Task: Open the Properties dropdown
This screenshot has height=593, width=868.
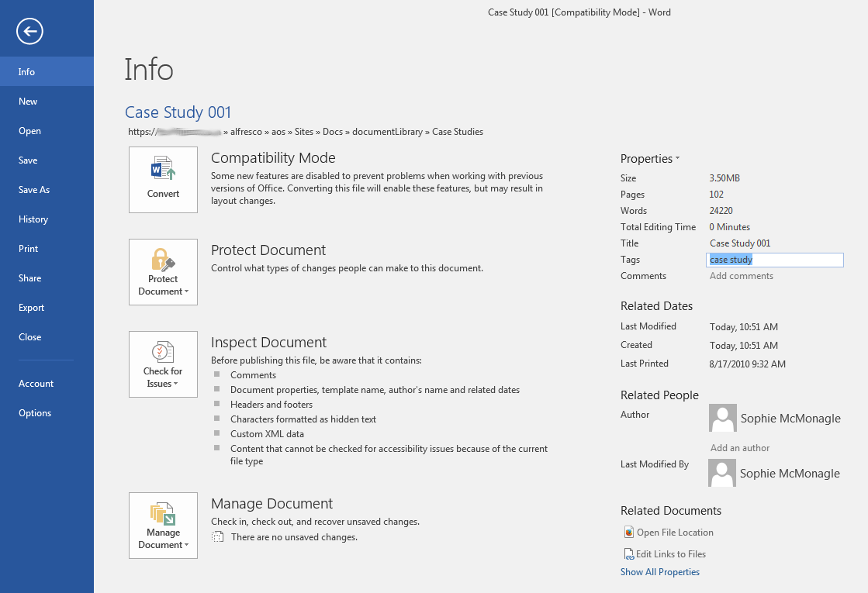Action: click(650, 158)
